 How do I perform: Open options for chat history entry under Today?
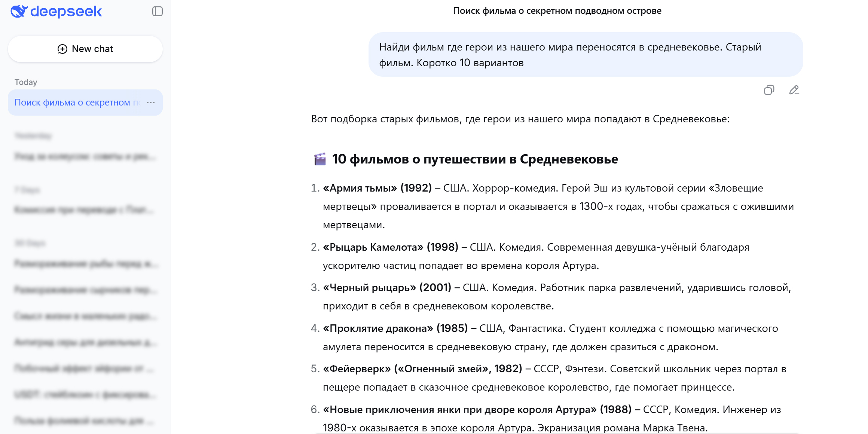(x=151, y=102)
